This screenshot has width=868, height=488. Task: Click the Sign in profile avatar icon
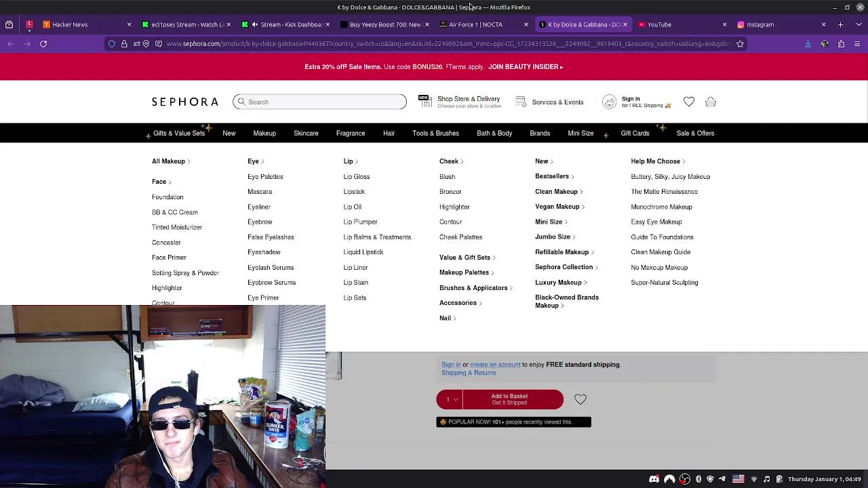coord(609,102)
